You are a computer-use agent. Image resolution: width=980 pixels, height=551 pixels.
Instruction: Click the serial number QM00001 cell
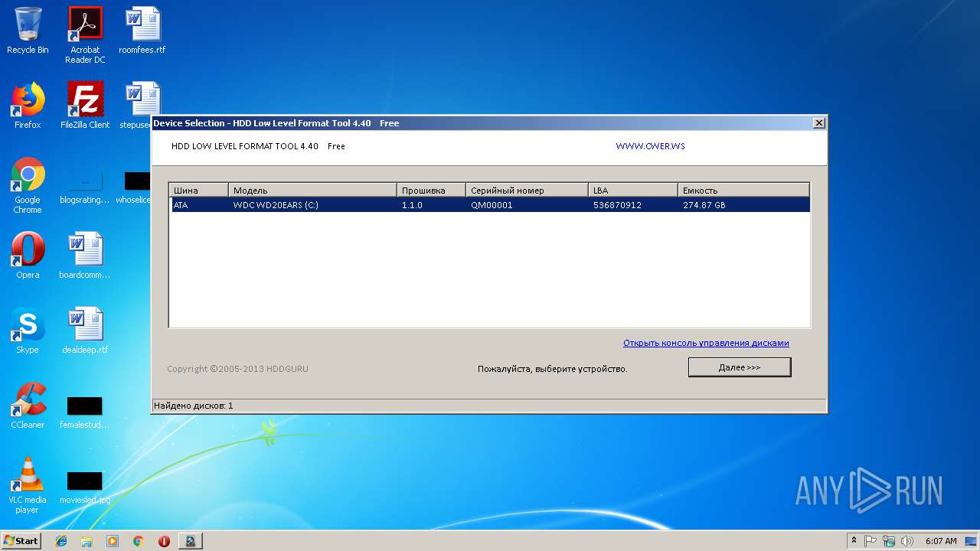click(492, 205)
